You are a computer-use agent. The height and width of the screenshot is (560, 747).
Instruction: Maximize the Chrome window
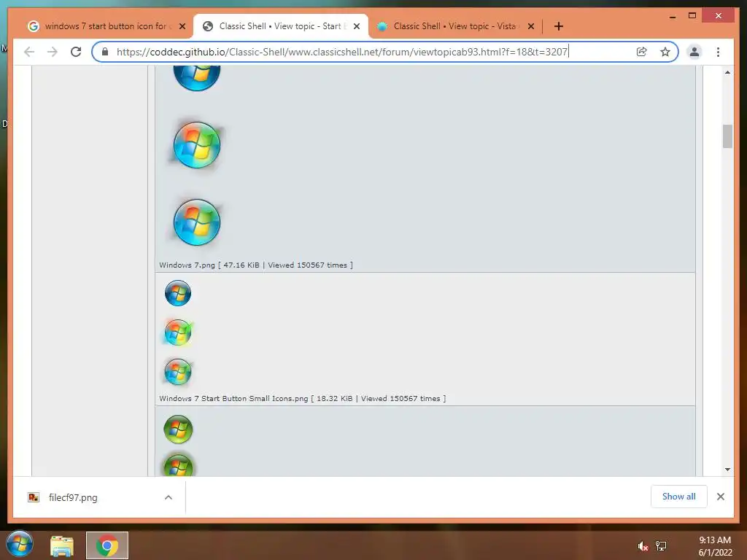pos(692,16)
